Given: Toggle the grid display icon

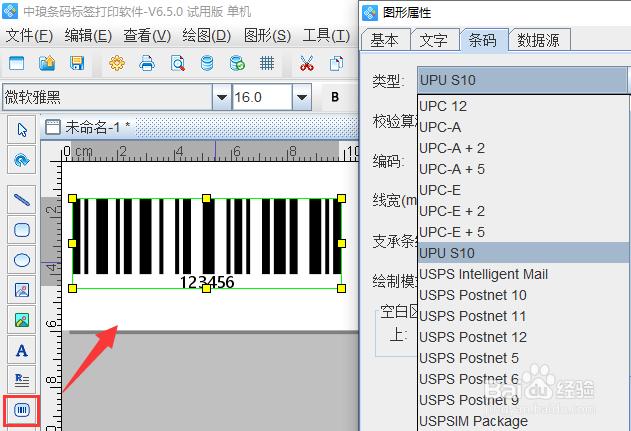Looking at the screenshot, I should [x=267, y=63].
